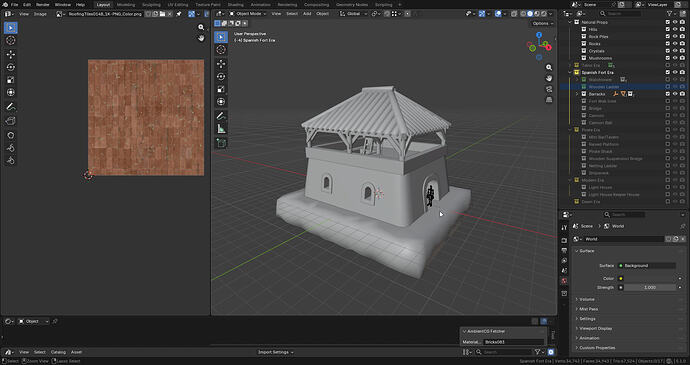
Task: Select the Move tool in the image editor
Action: click(x=11, y=54)
